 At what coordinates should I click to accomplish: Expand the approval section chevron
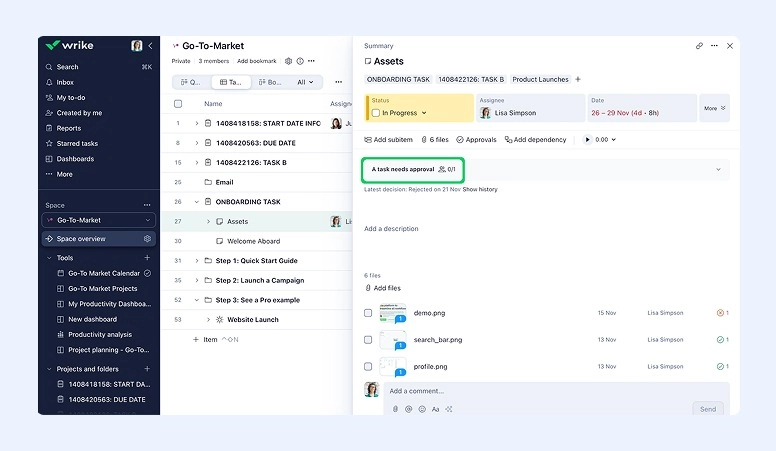718,169
